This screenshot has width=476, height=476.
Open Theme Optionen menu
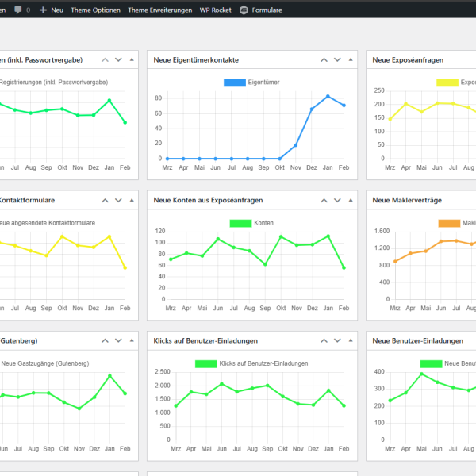[x=96, y=10]
